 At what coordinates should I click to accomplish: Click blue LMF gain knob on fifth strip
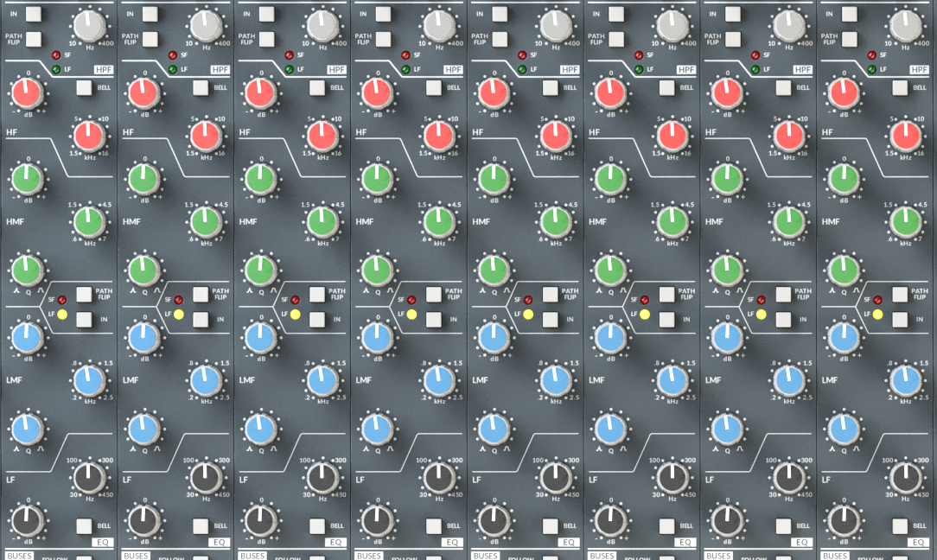tap(493, 337)
